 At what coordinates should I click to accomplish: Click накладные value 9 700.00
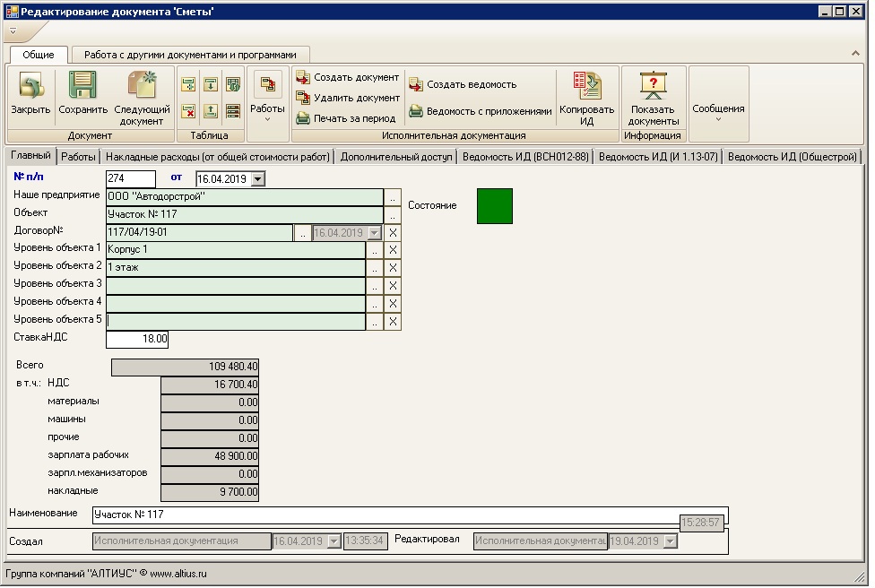[210, 492]
